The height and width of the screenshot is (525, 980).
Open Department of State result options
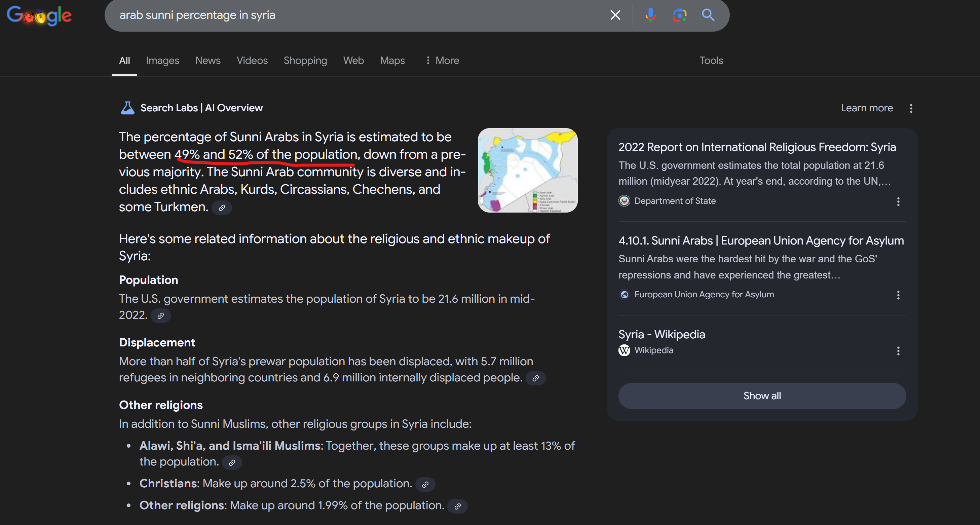tap(898, 202)
